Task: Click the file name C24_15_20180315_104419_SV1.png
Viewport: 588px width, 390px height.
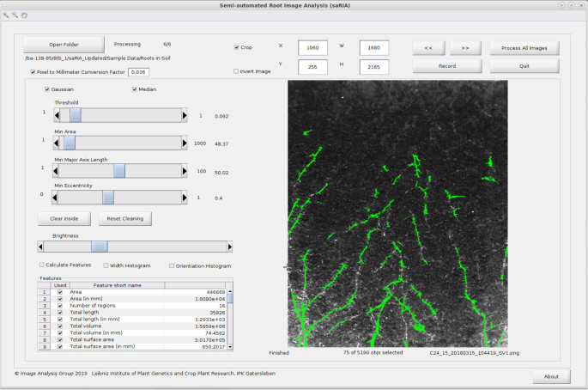Action: pos(475,353)
